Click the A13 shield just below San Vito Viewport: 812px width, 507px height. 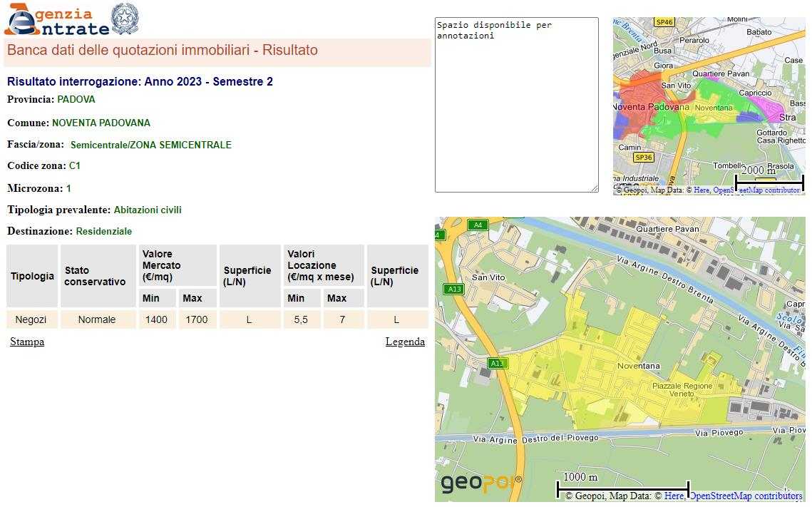453,289
